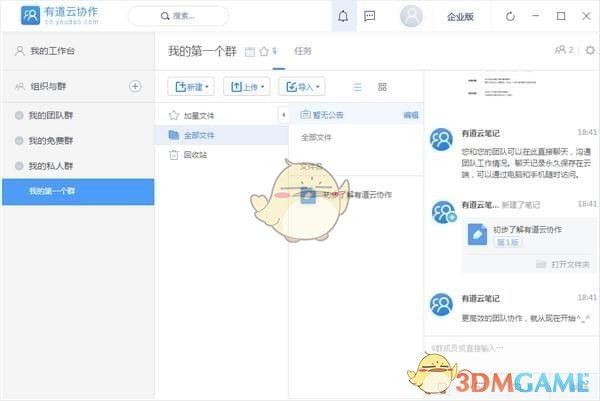Switch to list view layout
Screen dimensions: 600x401
357,87
